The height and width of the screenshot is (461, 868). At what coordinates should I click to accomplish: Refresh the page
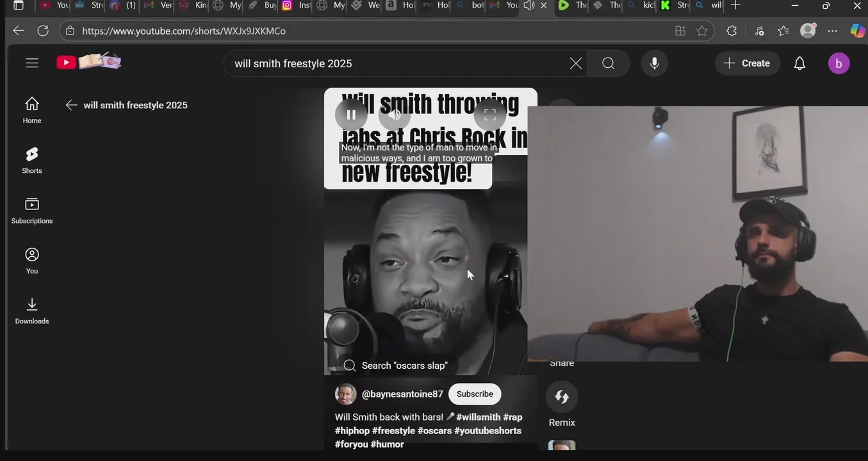point(43,31)
